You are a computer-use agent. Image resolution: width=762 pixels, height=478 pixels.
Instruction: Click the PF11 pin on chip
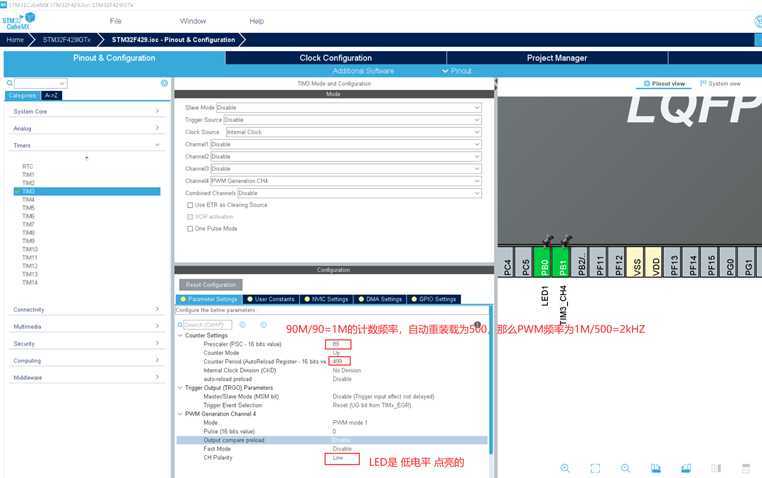599,262
